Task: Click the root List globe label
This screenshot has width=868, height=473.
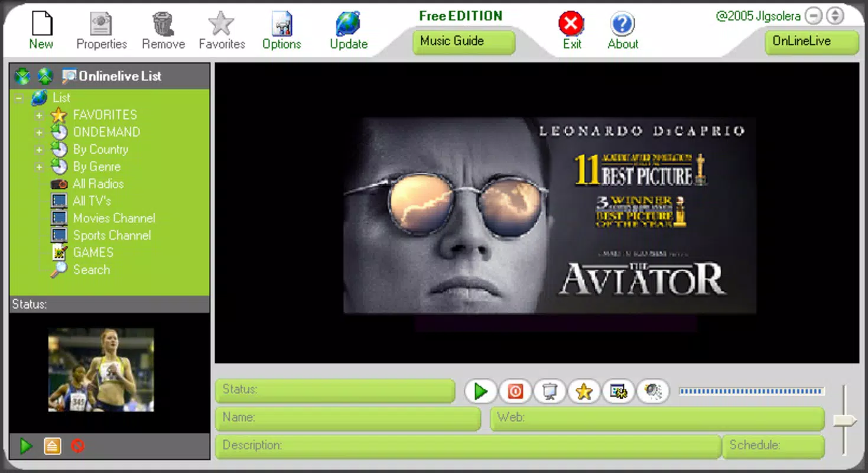Action: pos(61,98)
